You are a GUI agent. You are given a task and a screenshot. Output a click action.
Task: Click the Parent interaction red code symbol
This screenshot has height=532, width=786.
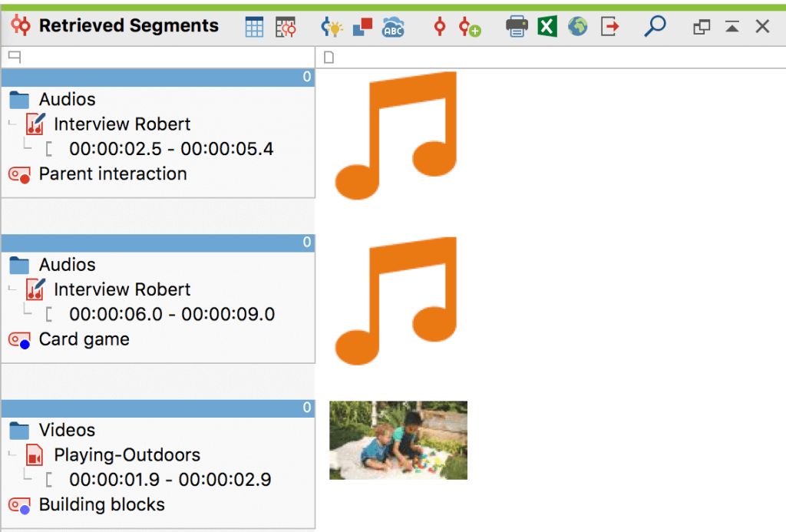point(19,175)
